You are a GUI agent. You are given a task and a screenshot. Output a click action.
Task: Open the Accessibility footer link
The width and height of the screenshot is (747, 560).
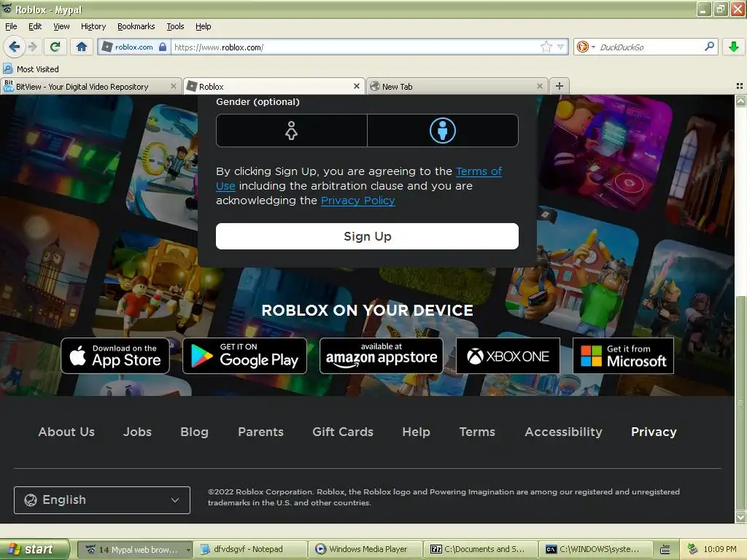pyautogui.click(x=563, y=432)
